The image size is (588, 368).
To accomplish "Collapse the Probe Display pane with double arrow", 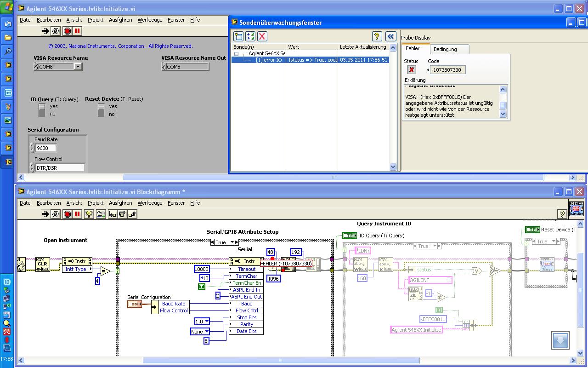I will [x=390, y=36].
